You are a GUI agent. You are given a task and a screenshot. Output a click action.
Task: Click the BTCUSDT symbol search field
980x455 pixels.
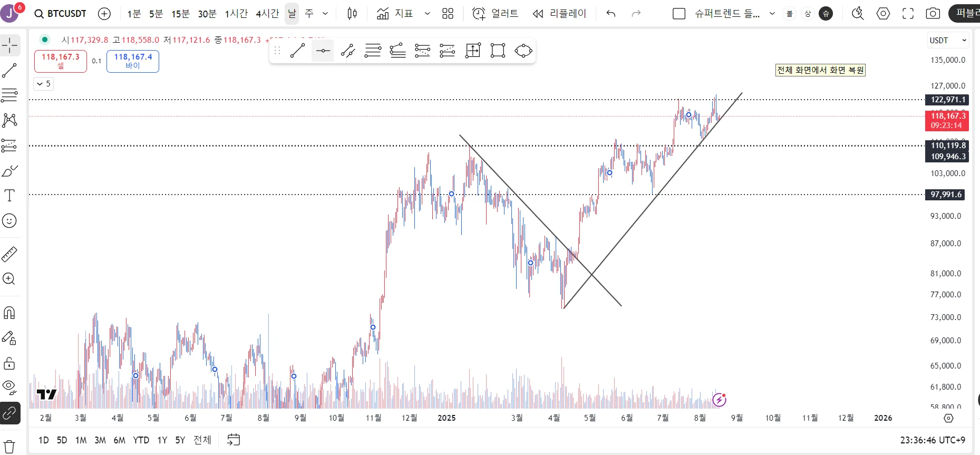pyautogui.click(x=60, y=14)
